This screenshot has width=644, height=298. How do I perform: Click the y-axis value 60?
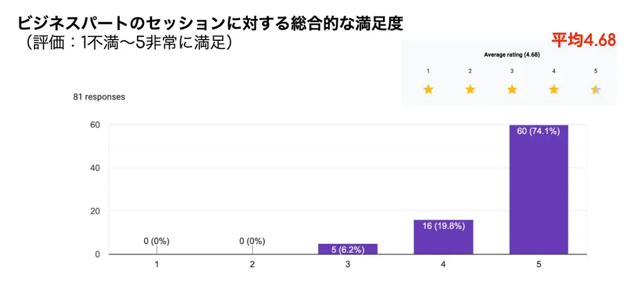pos(94,124)
